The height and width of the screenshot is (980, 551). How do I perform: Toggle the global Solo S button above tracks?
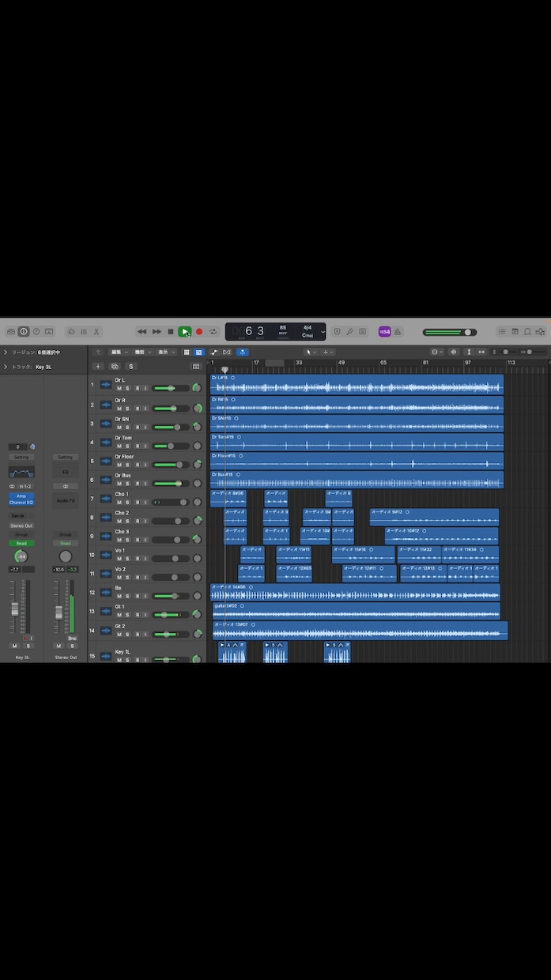131,367
